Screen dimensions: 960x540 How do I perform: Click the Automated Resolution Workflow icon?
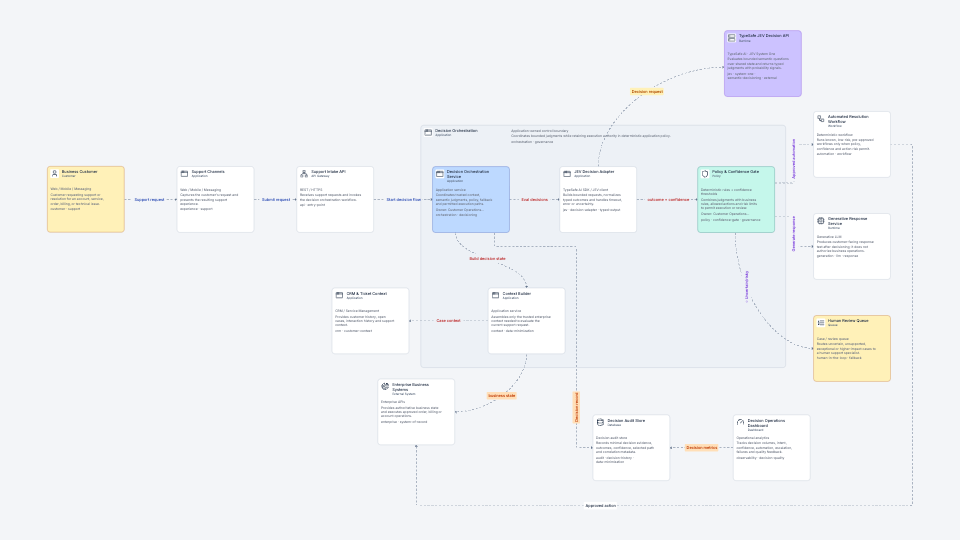tap(821, 119)
